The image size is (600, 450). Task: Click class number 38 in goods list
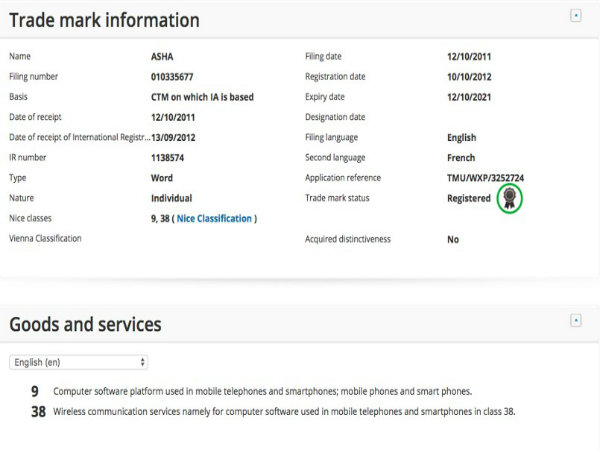pyautogui.click(x=38, y=412)
